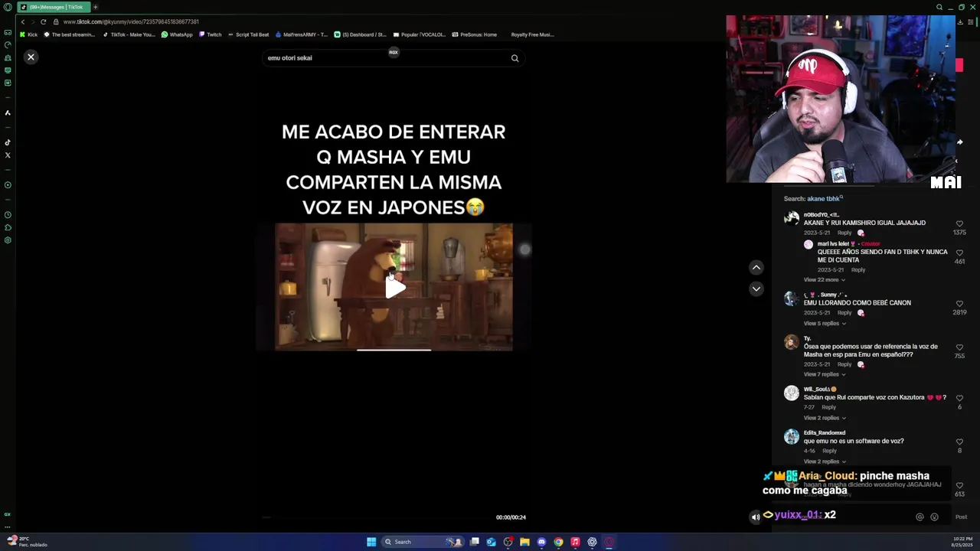Go to the previous video arrow

[x=756, y=267]
